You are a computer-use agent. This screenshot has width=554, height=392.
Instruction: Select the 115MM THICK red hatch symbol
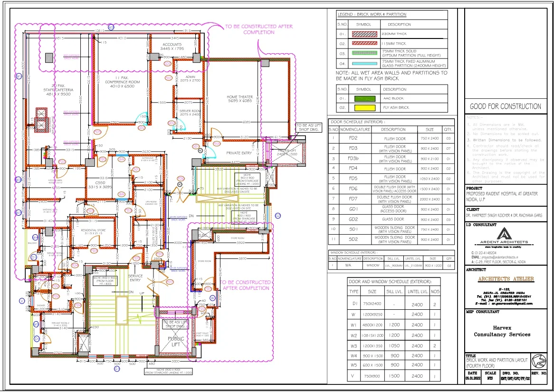364,44
